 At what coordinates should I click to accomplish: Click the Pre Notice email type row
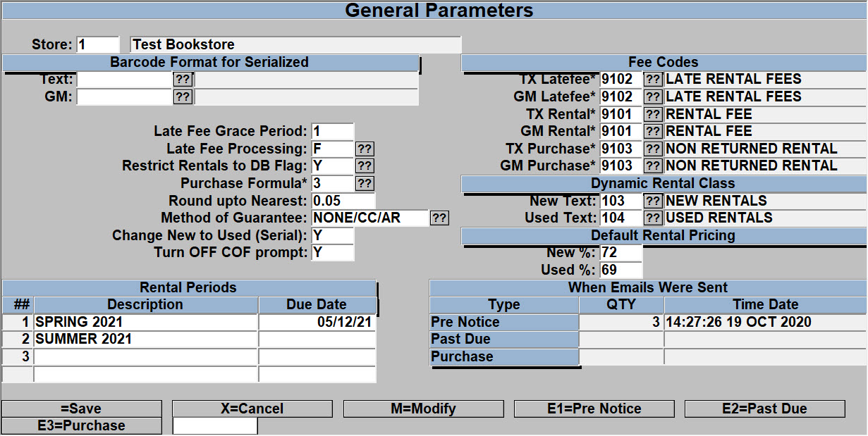coord(504,322)
